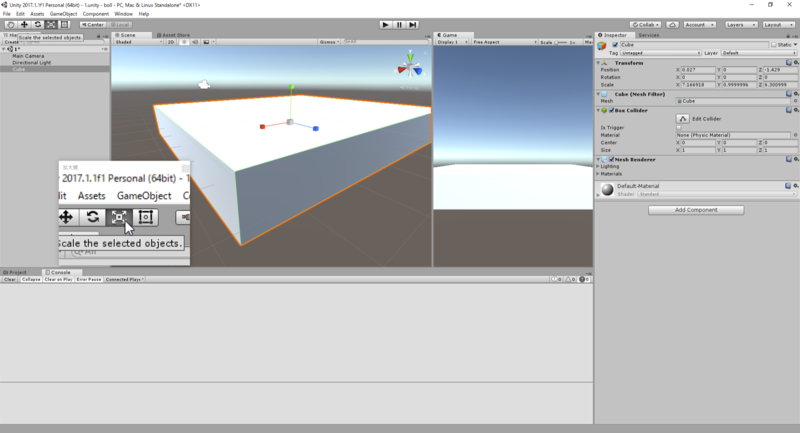Toggle Center pivot mode button
This screenshot has width=800, height=433.
(93, 24)
